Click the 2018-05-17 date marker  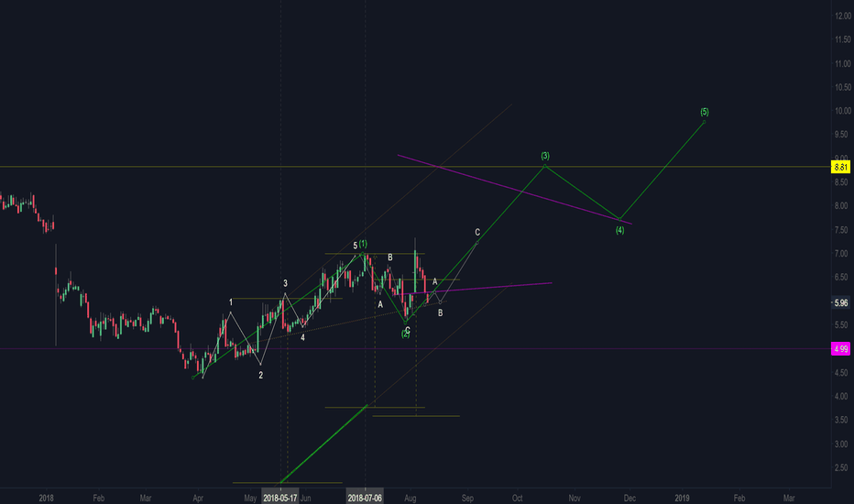(280, 498)
